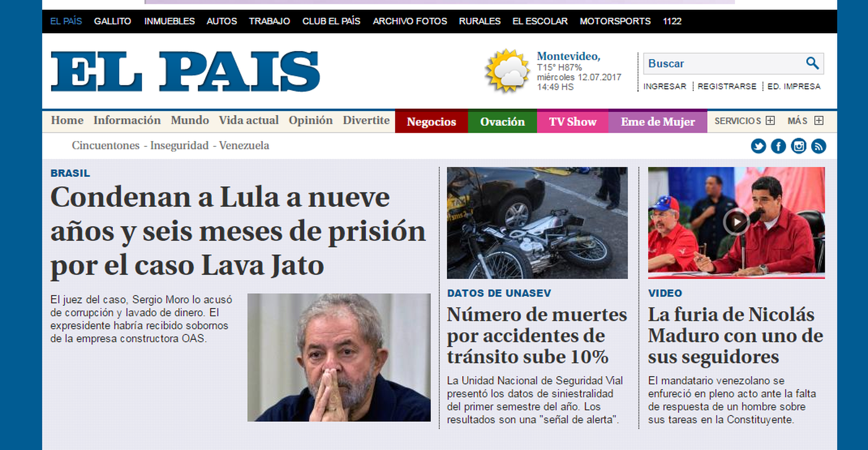Screen dimensions: 868x450
Task: Open the Ovación section tab
Action: coord(502,121)
